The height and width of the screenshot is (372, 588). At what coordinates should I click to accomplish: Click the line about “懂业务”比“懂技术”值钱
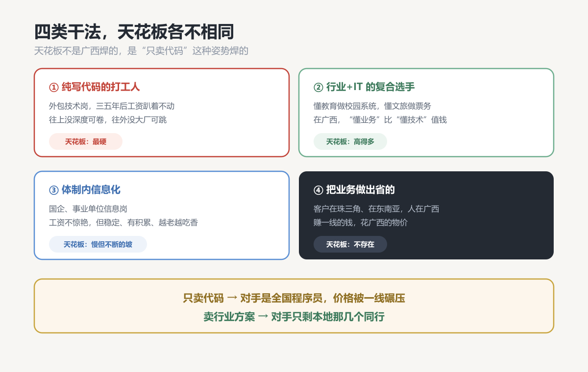pyautogui.click(x=380, y=120)
